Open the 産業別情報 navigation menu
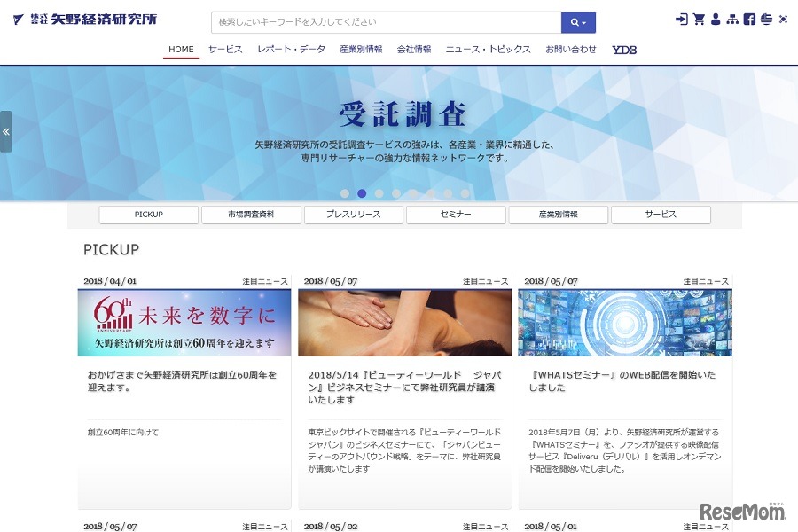798x532 pixels. click(x=361, y=50)
